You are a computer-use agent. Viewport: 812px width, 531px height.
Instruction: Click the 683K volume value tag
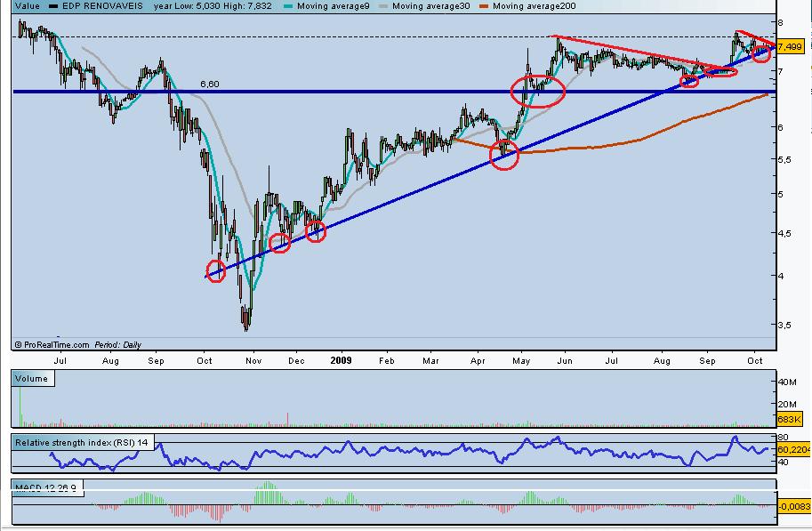tap(790, 419)
